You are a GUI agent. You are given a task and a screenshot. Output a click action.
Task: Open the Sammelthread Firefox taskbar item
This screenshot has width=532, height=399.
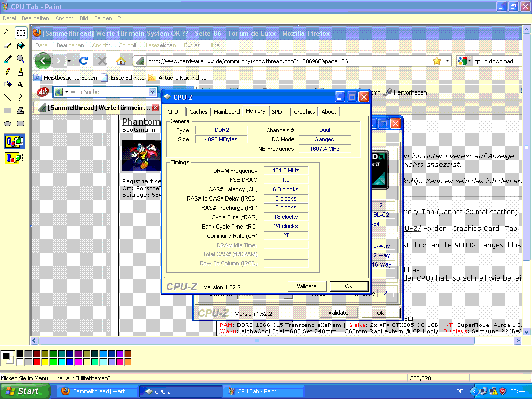(97, 392)
